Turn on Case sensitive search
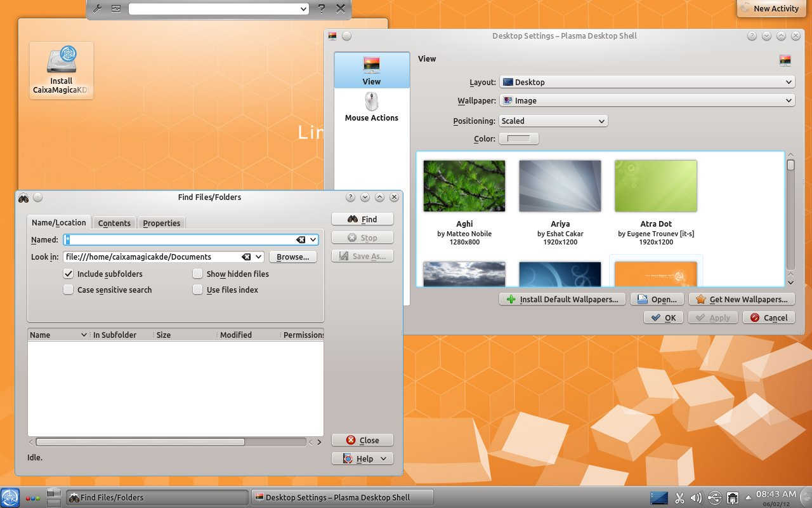 click(69, 290)
